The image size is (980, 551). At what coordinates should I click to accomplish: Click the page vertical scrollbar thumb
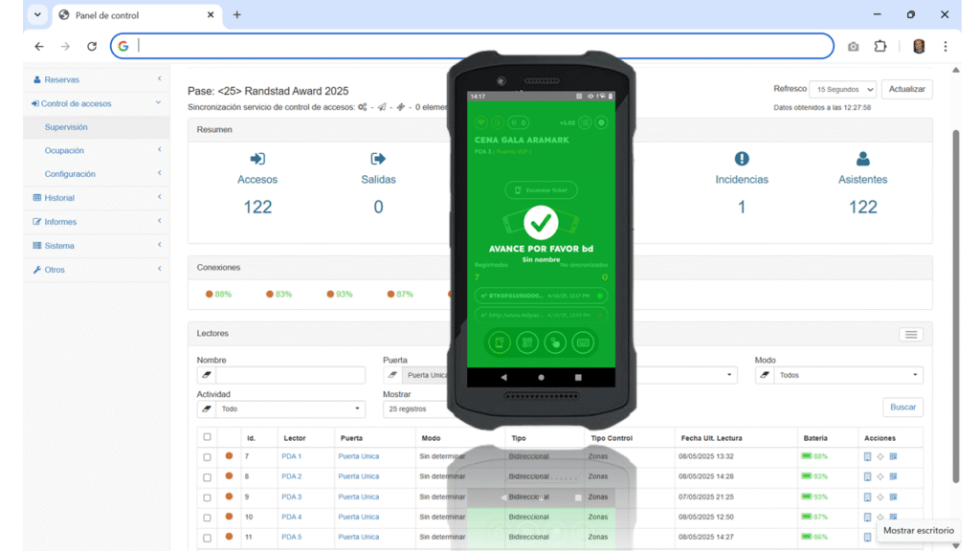point(956,306)
